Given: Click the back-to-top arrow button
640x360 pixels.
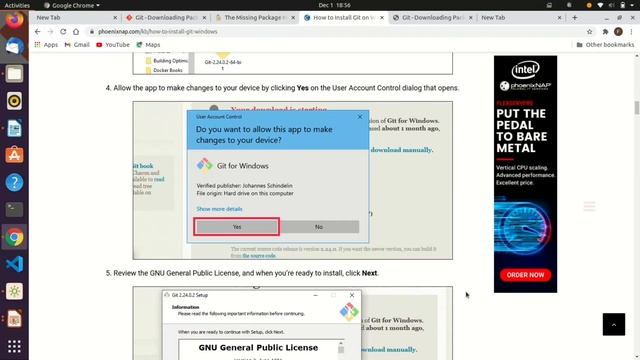Looking at the screenshot, I should coord(613,324).
